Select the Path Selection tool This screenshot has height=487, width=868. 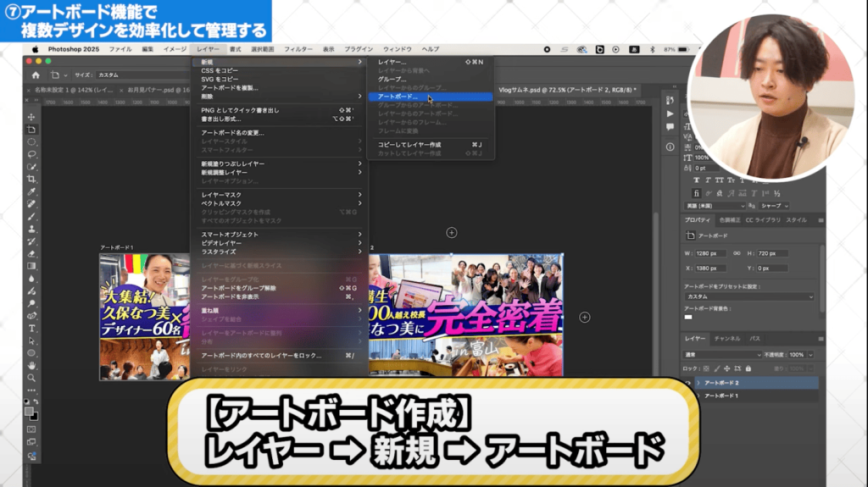(x=31, y=340)
